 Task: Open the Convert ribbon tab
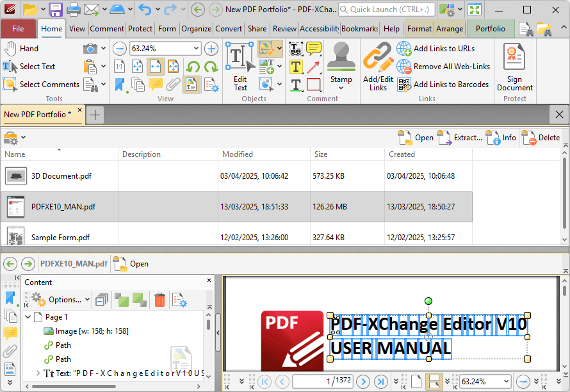tap(228, 29)
